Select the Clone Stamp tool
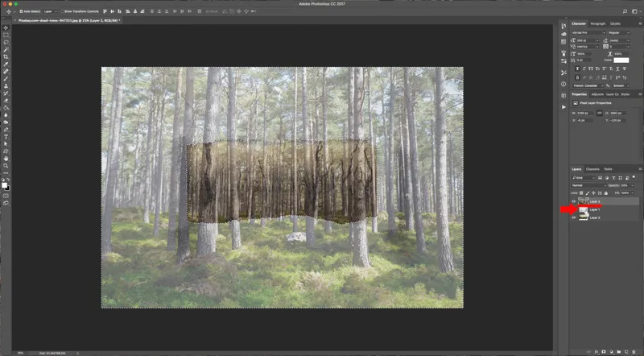This screenshot has height=356, width=644. pyautogui.click(x=6, y=86)
